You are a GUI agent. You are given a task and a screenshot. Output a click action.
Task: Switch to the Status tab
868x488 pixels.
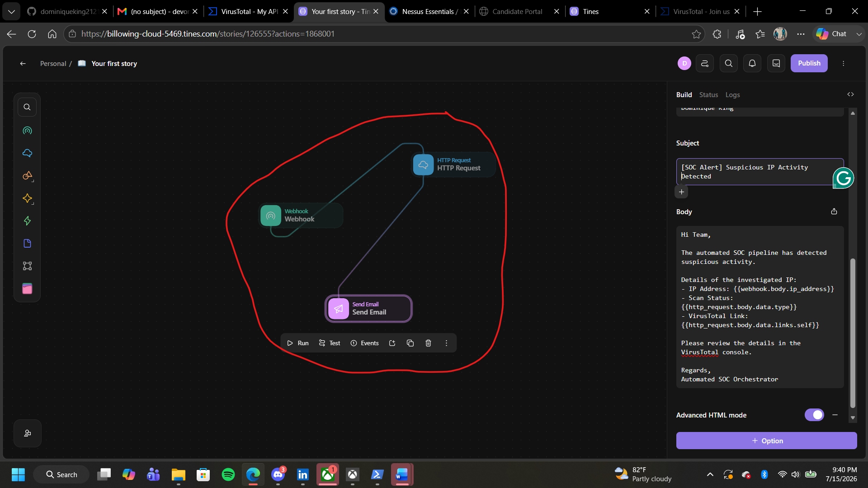pos(708,95)
